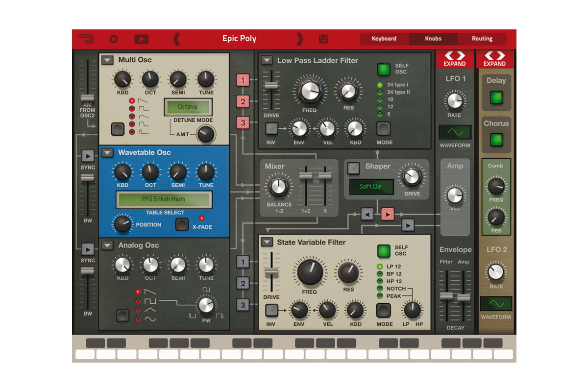Toggle Chorus effect on/off
The height and width of the screenshot is (392, 588).
(496, 140)
